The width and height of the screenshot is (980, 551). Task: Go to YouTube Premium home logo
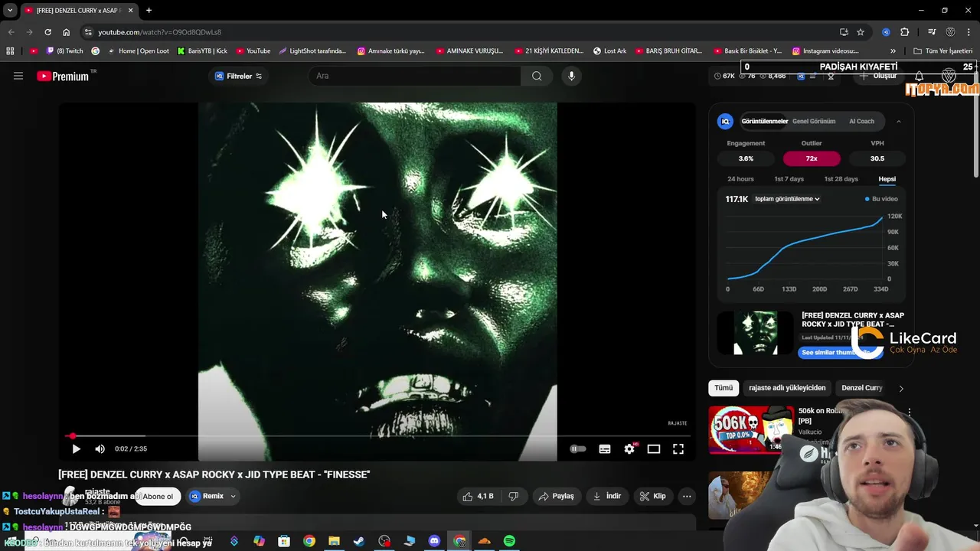[63, 76]
